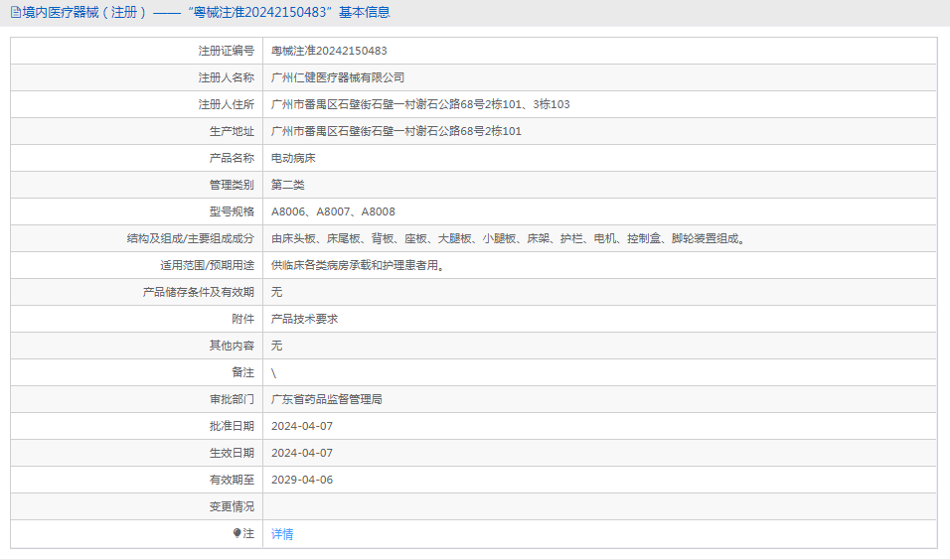Click the 生产地址 label
The width and height of the screenshot is (950, 560).
click(x=233, y=131)
